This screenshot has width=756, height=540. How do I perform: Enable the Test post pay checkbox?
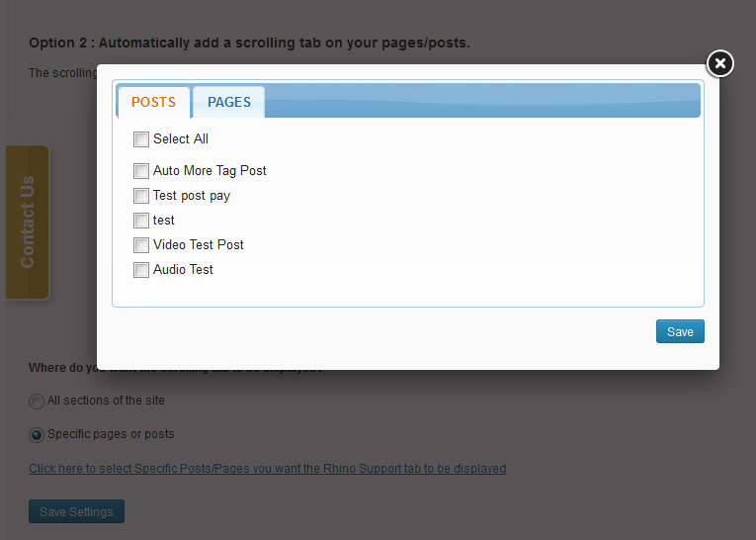[140, 196]
